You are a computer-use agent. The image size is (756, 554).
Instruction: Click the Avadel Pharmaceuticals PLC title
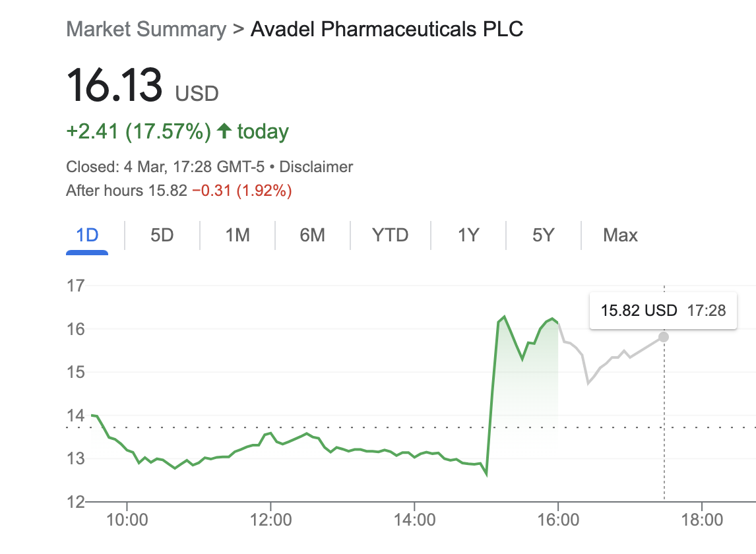(387, 29)
